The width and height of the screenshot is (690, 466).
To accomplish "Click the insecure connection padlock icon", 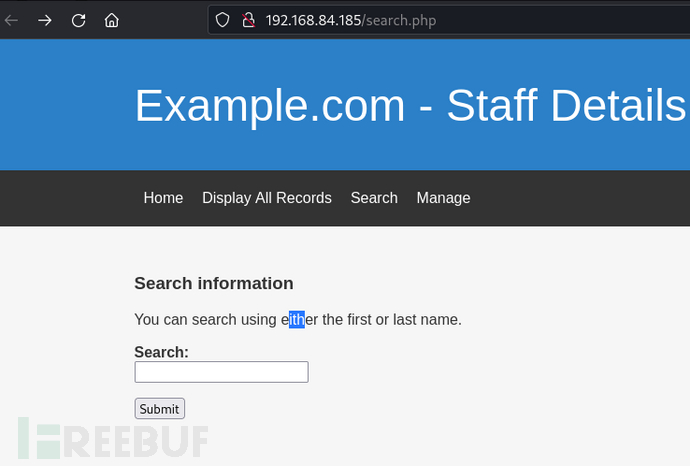I will 249,20.
